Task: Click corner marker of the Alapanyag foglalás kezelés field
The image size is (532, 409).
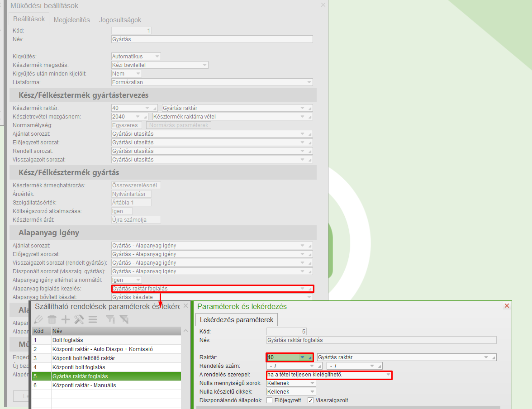Action: pyautogui.click(x=310, y=289)
